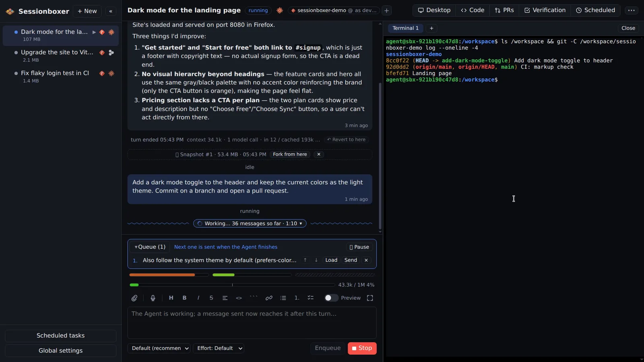
Task: Switch to the Verification tab
Action: coord(545,10)
